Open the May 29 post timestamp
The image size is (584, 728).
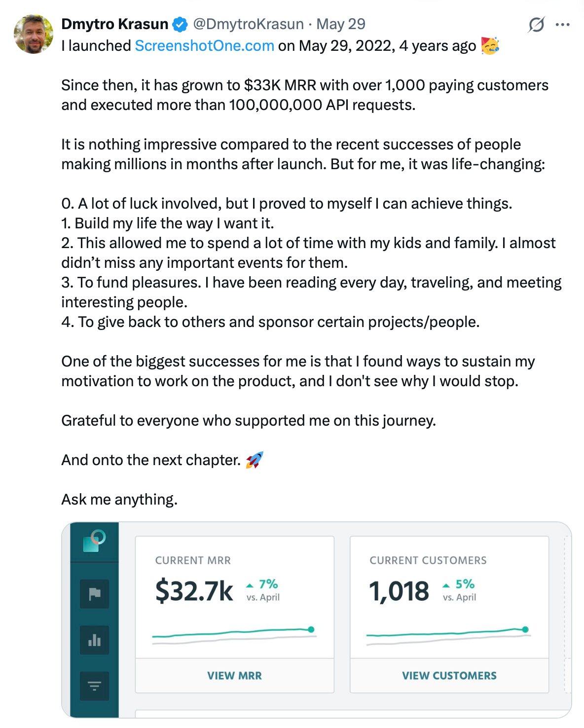click(341, 24)
